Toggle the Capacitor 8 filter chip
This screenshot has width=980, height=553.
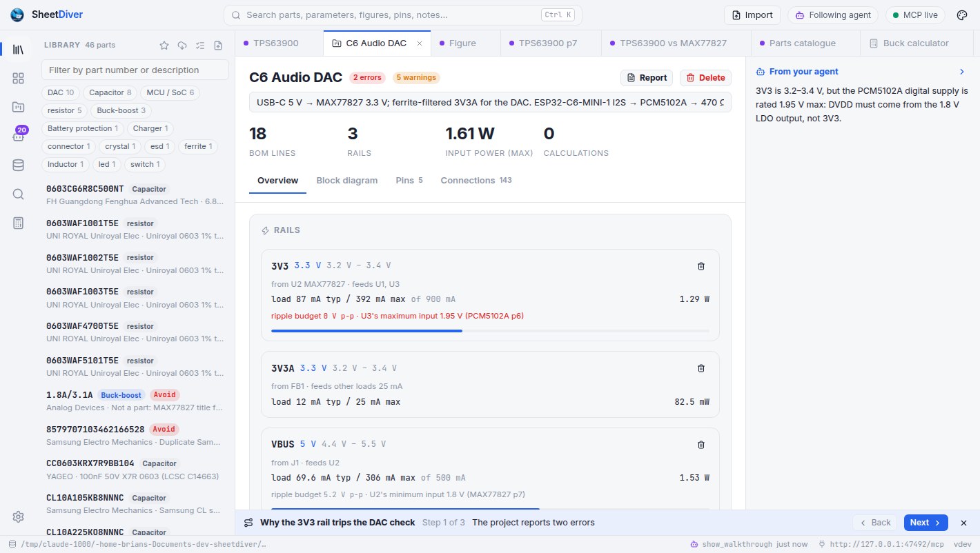click(x=110, y=92)
